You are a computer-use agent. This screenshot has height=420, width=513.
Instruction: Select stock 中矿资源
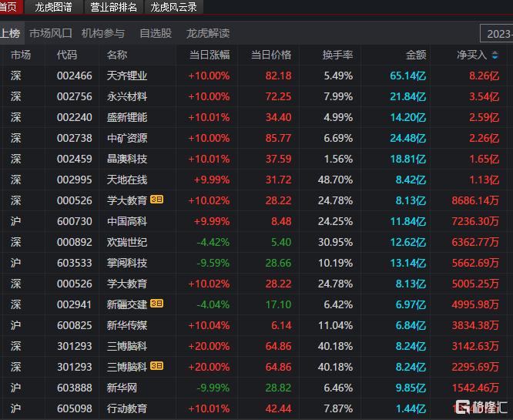[x=127, y=138]
